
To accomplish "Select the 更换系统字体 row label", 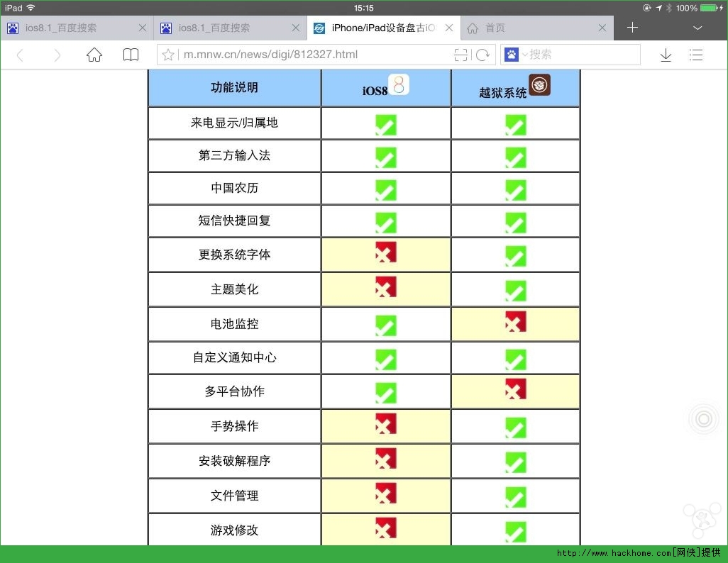I will 234,255.
